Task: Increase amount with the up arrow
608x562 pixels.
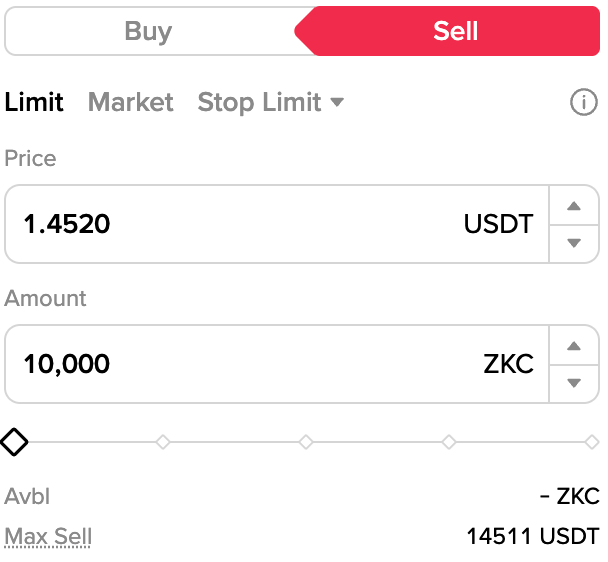Action: coord(574,346)
